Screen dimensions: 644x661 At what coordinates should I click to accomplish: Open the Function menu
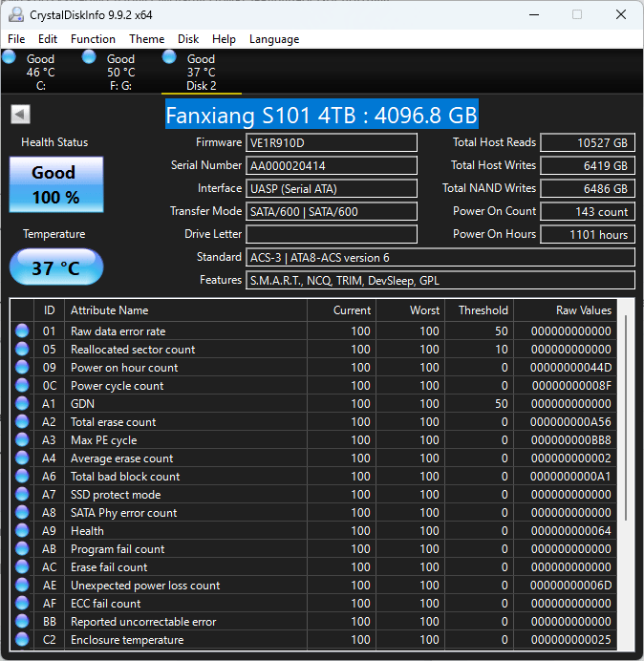[93, 39]
